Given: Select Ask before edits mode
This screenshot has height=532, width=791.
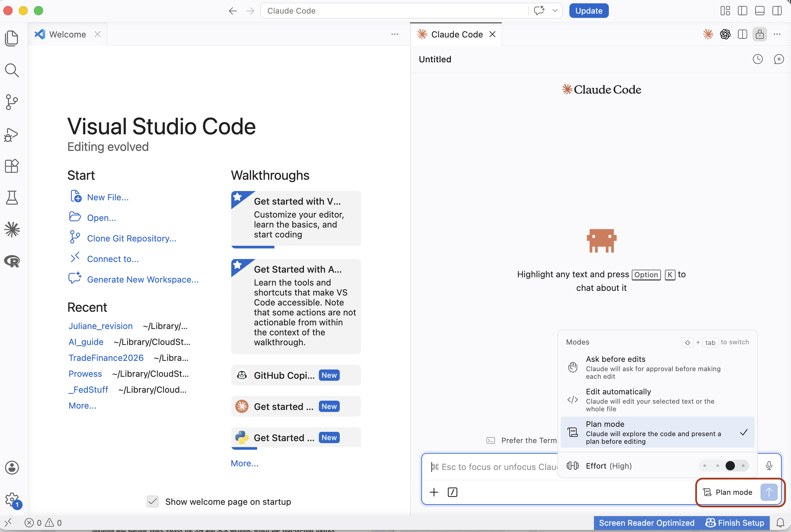Looking at the screenshot, I should pos(657,367).
